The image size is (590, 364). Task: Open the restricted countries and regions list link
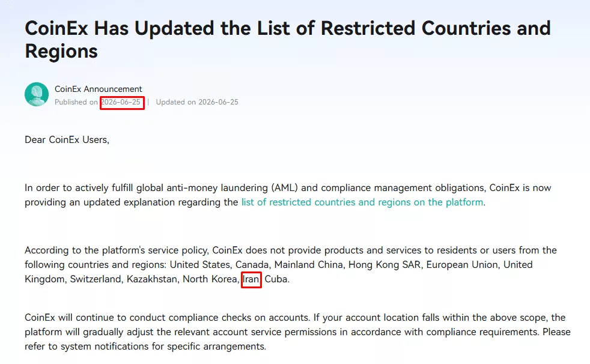coord(362,202)
